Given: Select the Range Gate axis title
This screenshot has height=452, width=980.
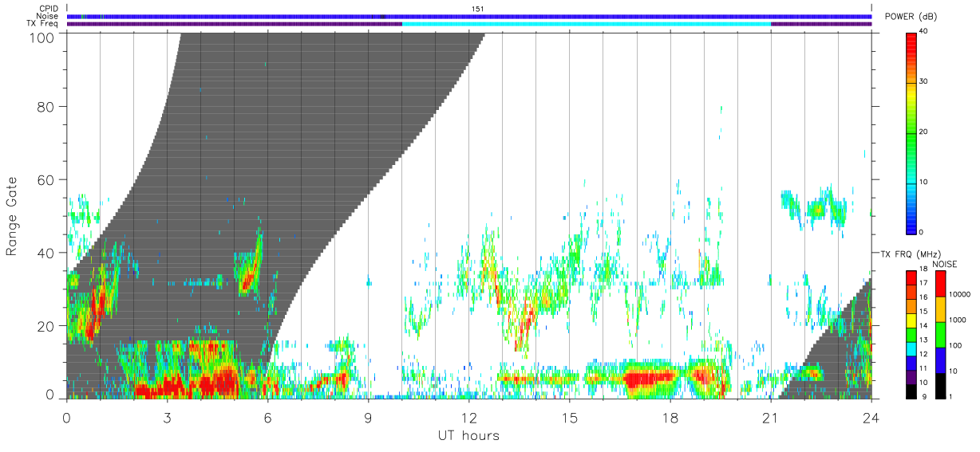Looking at the screenshot, I should (12, 215).
